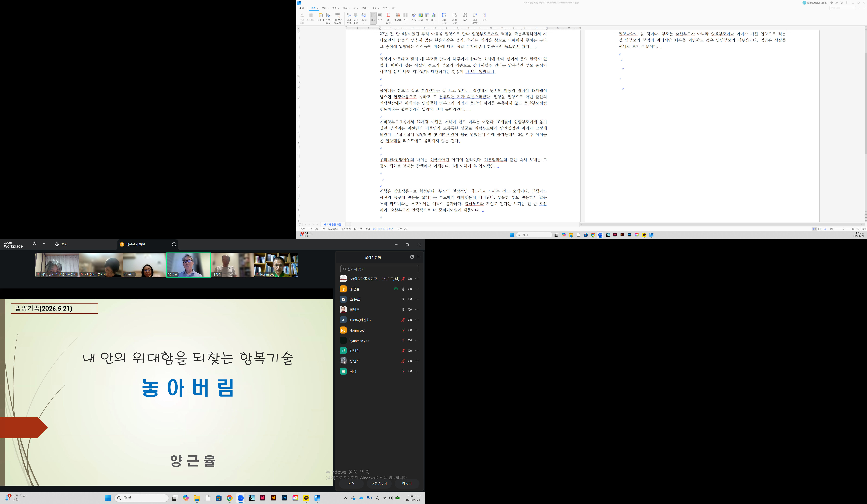Open 글자 모양 (character format) tool

(x=348, y=18)
